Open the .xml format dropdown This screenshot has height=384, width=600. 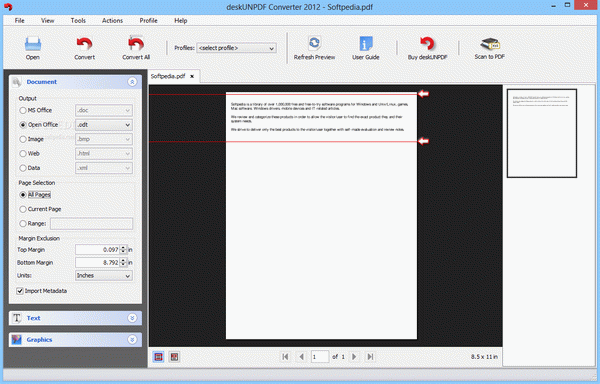point(104,168)
